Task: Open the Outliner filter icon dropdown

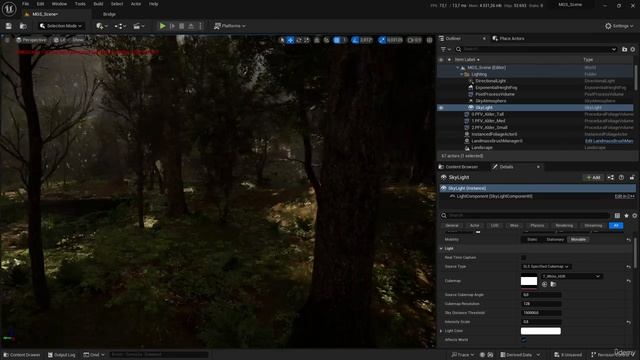Action: pos(445,49)
